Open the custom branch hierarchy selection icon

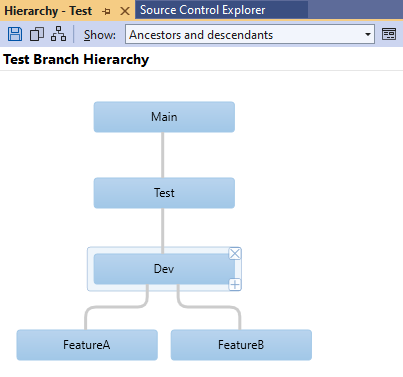point(59,34)
